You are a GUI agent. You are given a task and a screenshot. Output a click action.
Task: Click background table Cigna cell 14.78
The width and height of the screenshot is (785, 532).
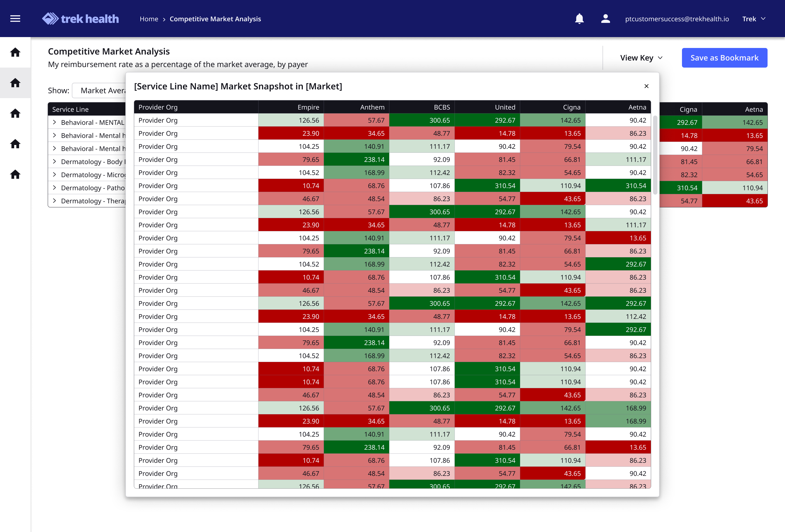click(x=681, y=135)
